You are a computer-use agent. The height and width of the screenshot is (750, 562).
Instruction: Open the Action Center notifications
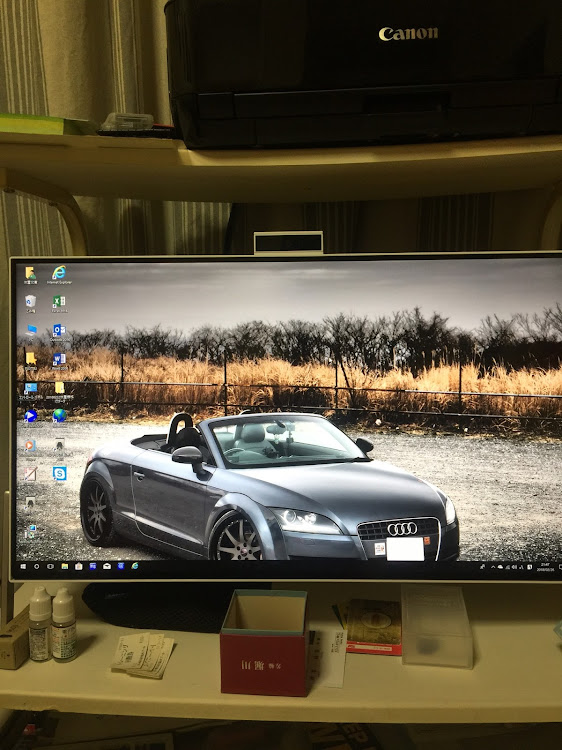coord(559,567)
